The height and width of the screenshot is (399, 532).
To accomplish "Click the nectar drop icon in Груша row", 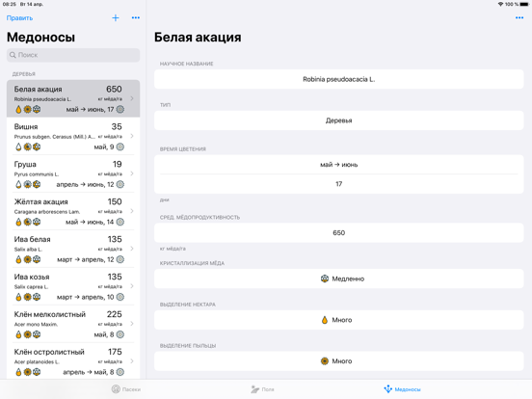I will pyautogui.click(x=18, y=184).
